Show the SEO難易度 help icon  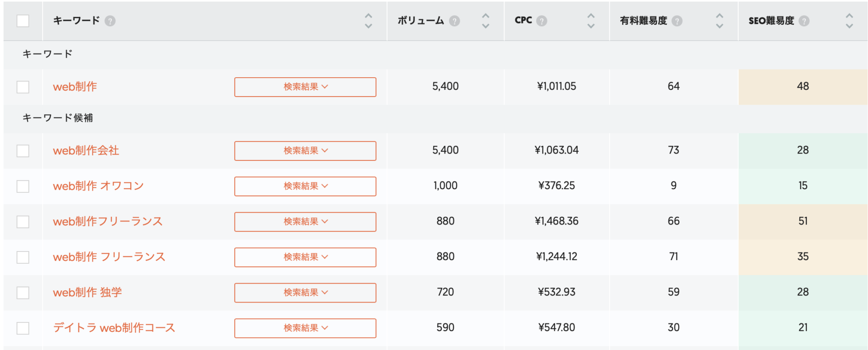pos(804,21)
